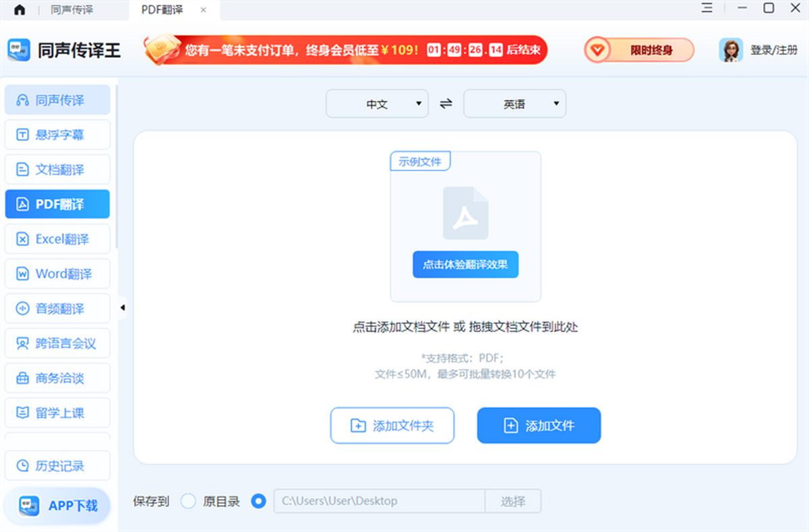Open 历史记录 in the sidebar
809x532 pixels.
click(57, 466)
